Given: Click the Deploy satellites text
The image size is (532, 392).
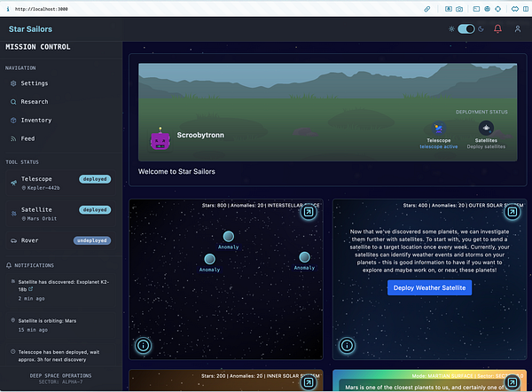Looking at the screenshot, I should tap(486, 146).
